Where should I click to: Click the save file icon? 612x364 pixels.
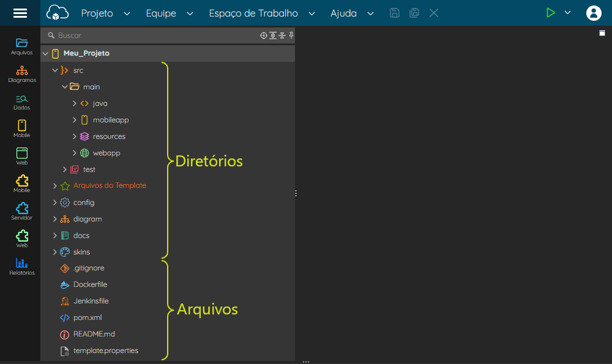395,13
